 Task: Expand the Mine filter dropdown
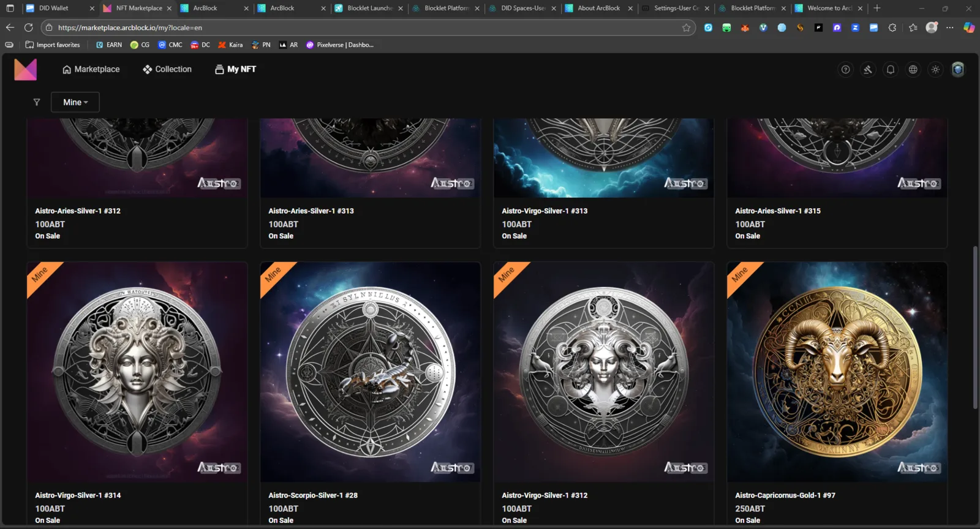75,102
